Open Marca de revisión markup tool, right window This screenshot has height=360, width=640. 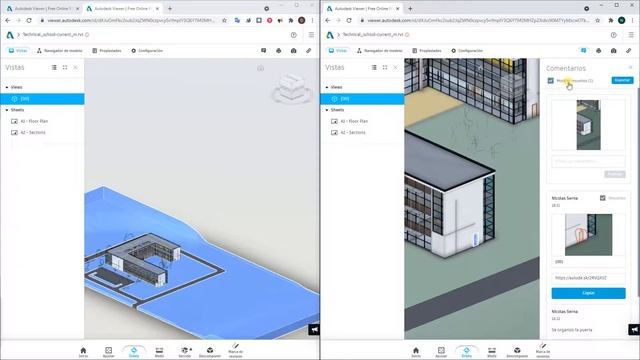click(543, 351)
